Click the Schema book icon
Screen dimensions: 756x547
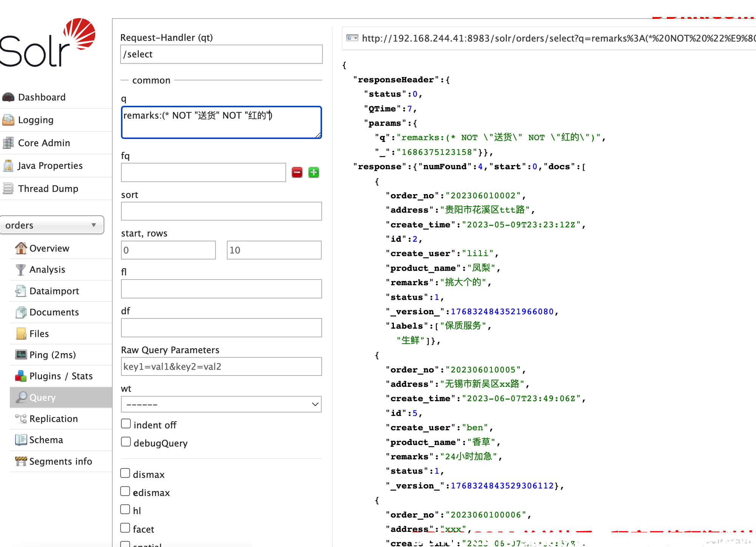(x=21, y=440)
